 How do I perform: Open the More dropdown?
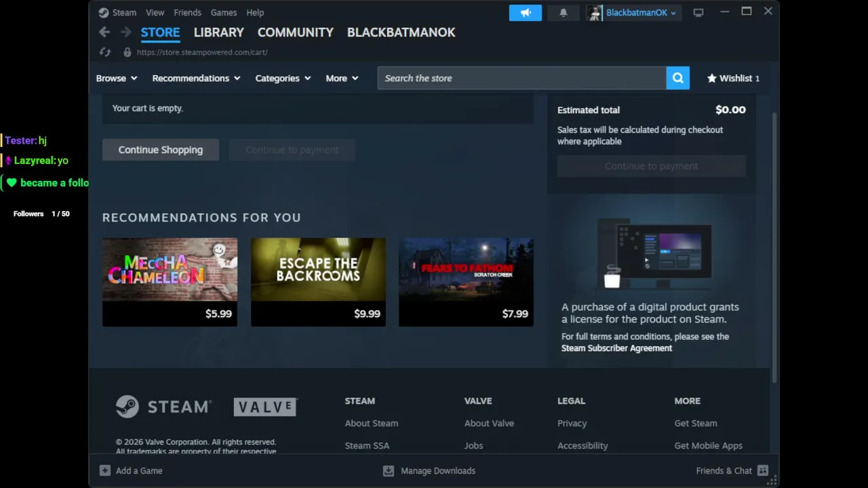coord(342,78)
